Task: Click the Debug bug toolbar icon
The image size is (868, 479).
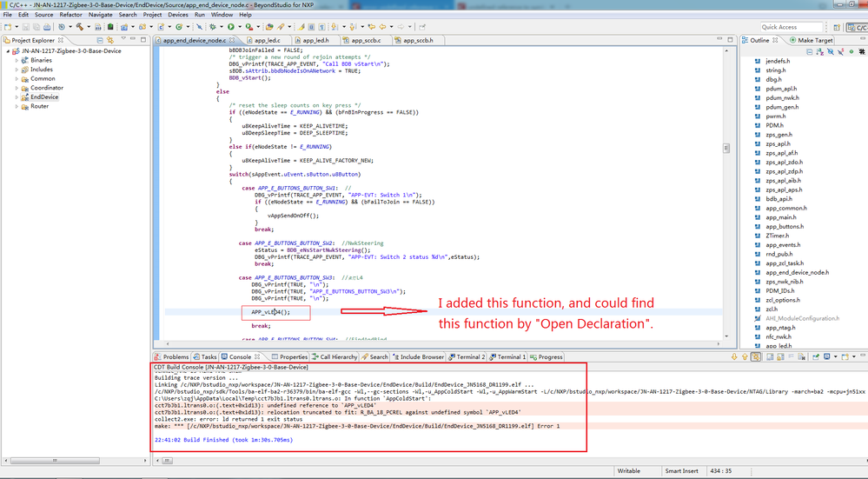Action: point(213,27)
